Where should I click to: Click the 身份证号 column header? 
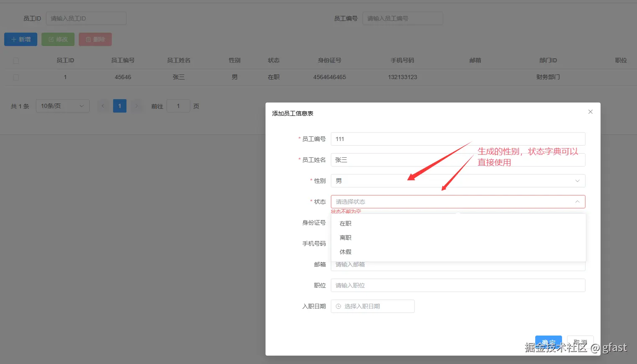coord(330,60)
